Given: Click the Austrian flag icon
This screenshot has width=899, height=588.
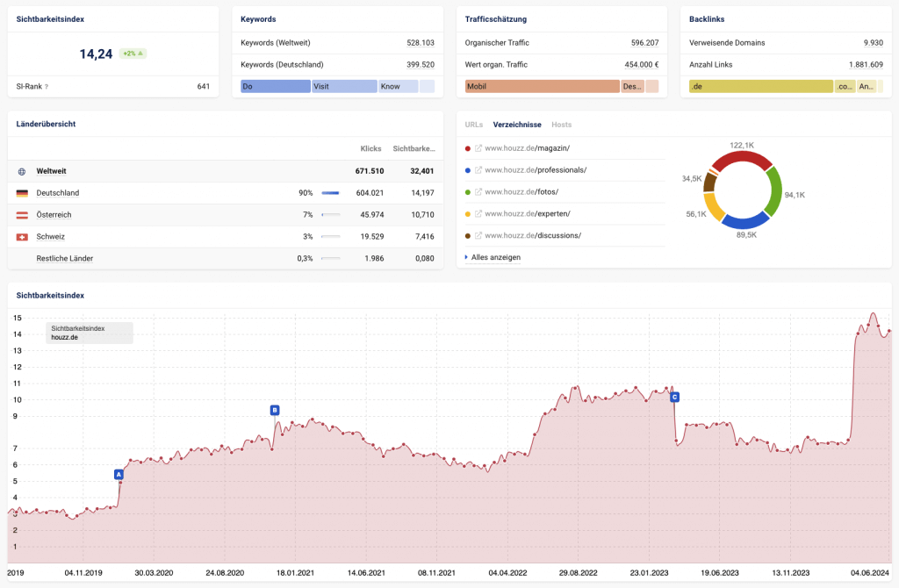Looking at the screenshot, I should coord(22,215).
